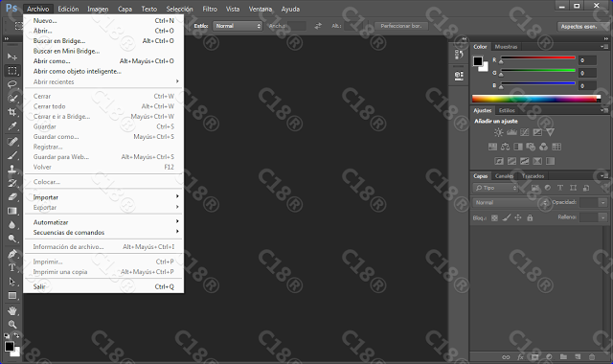Switch to the Canales tab
613x364 pixels.
coord(504,176)
